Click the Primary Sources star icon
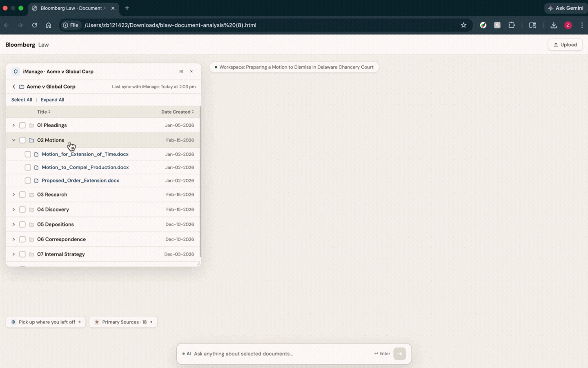Screen dimensions: 588x368 (96, 322)
